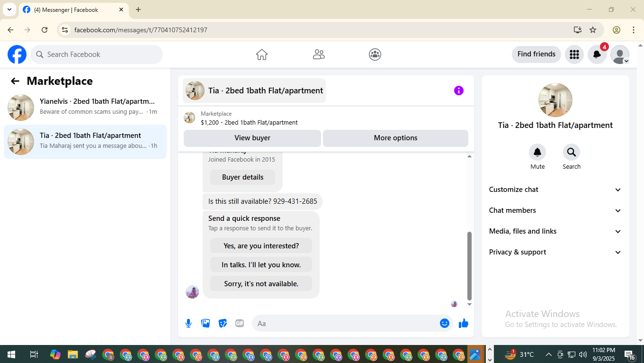The image size is (644, 363).
Task: Open Buyer details
Action: click(242, 177)
